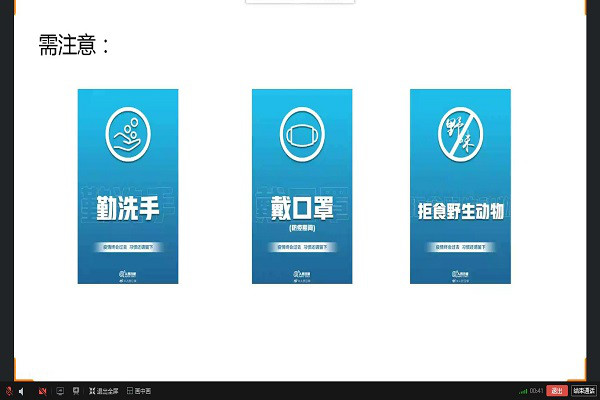600x400 pixels.
Task: Click the speaker volume icon
Action: point(21,390)
